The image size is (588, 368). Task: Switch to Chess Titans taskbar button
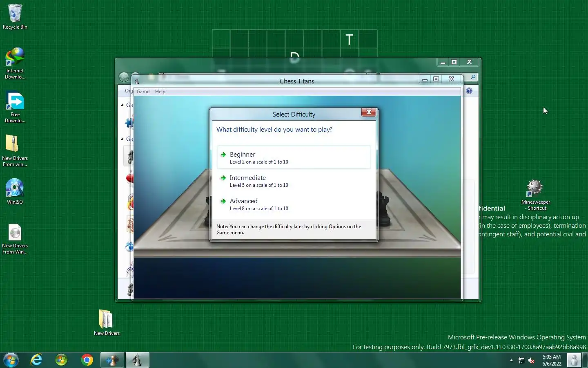click(x=137, y=360)
